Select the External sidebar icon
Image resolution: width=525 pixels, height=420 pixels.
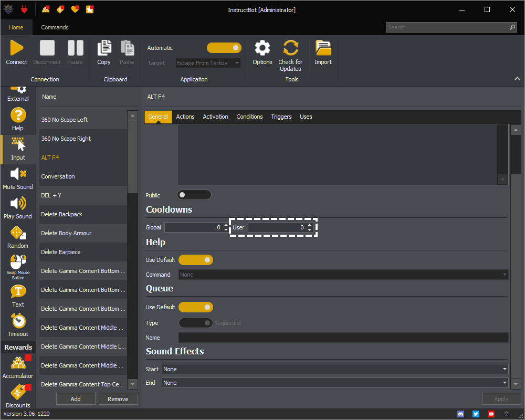18,89
